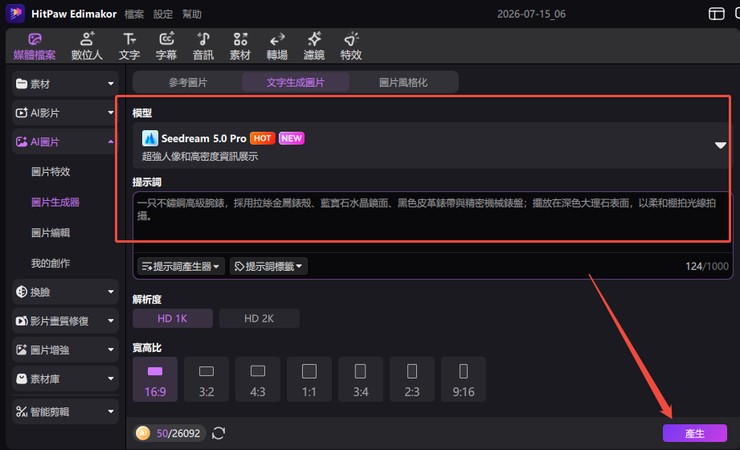Expand the 素材庫 sidebar section
Screen dimensions: 740x450
65,378
